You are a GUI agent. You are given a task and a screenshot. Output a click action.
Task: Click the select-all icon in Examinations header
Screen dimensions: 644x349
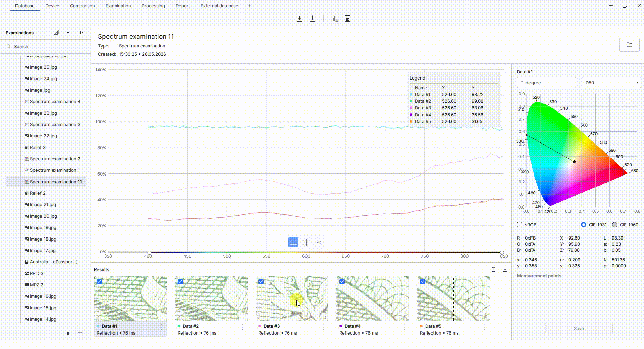tap(56, 33)
